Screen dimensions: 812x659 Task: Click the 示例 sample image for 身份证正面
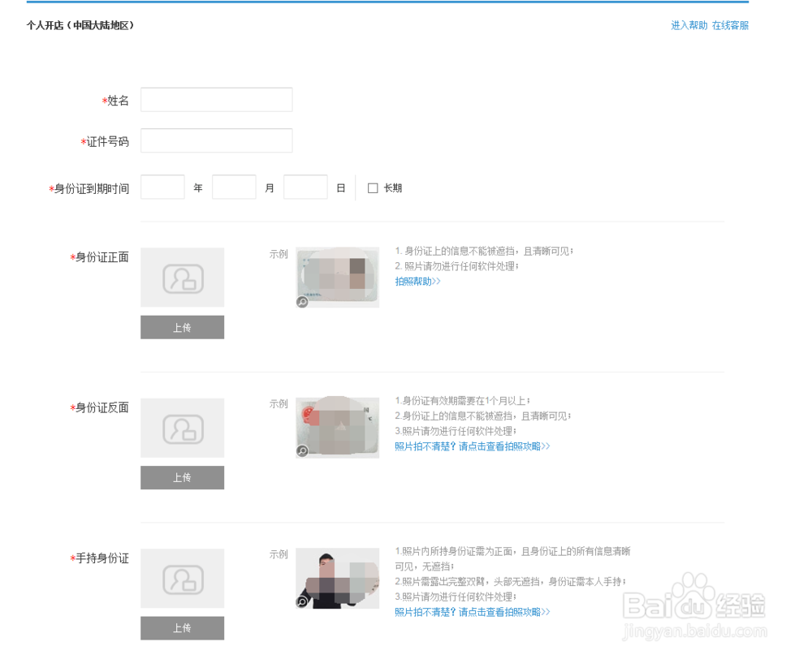(x=337, y=277)
